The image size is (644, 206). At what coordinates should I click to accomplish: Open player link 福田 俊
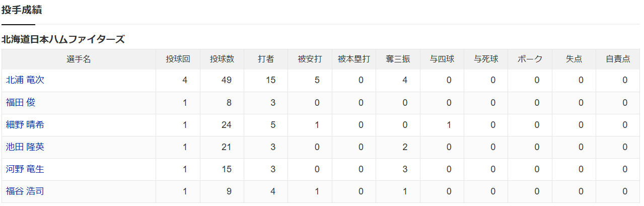21,102
